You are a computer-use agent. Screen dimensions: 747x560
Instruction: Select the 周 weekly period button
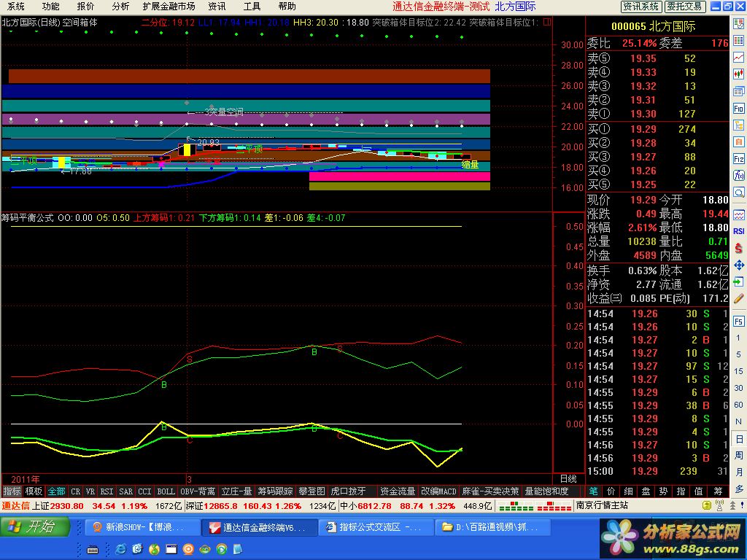[738, 455]
